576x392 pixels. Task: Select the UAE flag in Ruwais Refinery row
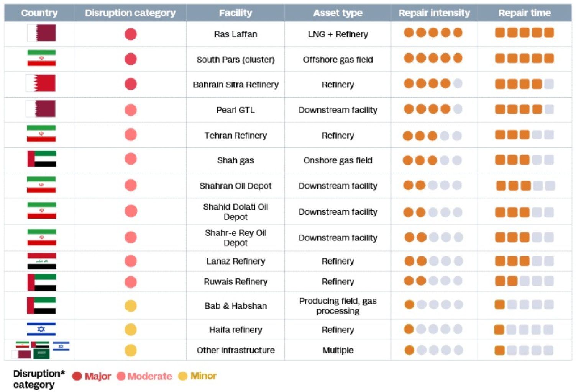pyautogui.click(x=41, y=282)
